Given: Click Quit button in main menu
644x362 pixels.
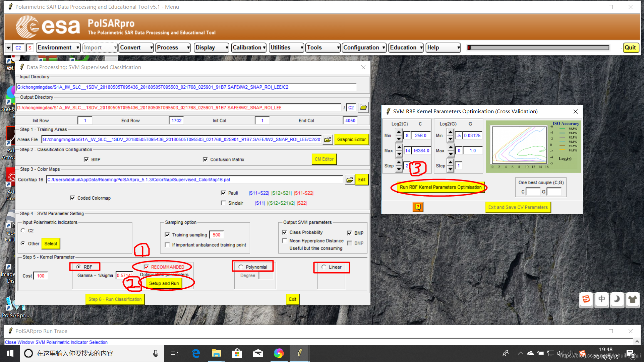Looking at the screenshot, I should 630,48.
